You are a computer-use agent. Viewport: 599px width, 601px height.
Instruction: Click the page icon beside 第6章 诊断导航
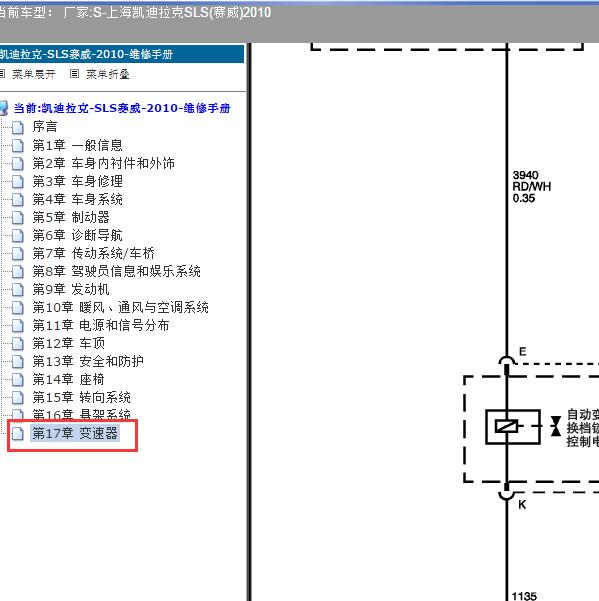tap(18, 235)
